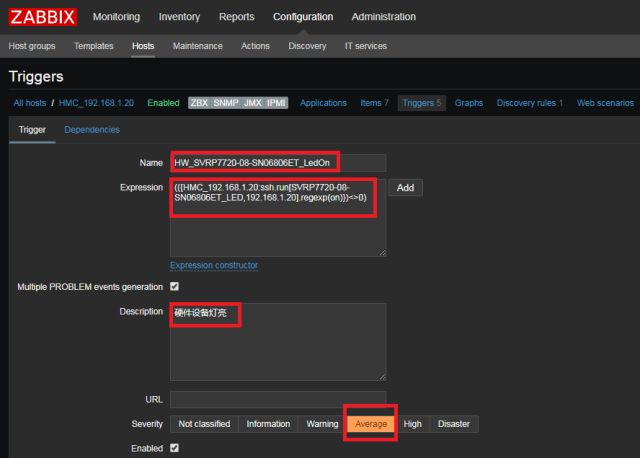
Task: Switch to the Dependencies tab
Action: tap(92, 130)
